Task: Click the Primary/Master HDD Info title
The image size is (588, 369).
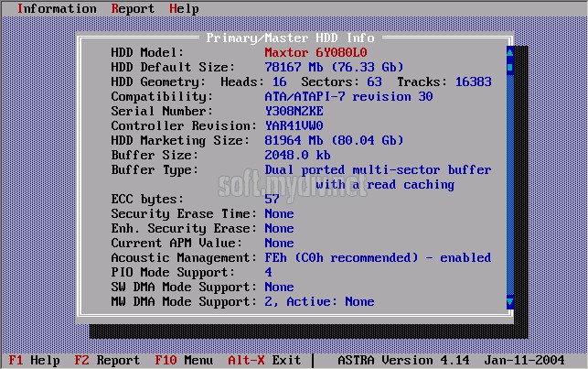Action: (x=290, y=38)
